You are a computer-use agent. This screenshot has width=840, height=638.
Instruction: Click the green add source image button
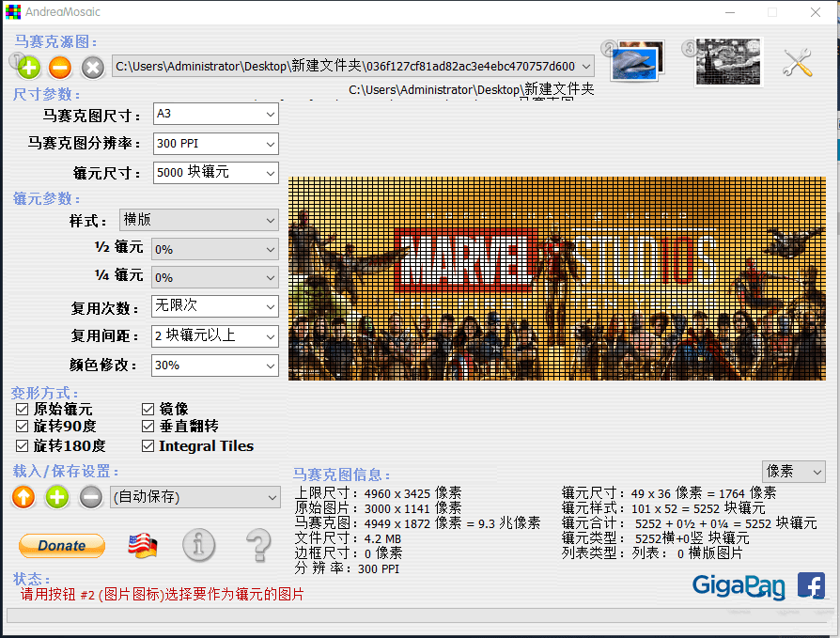click(28, 67)
